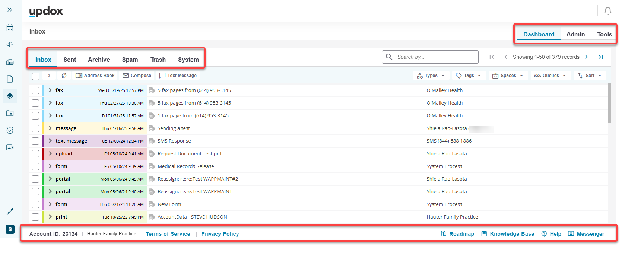Go to previous page of records
This screenshot has height=258, width=644.
[x=506, y=57]
